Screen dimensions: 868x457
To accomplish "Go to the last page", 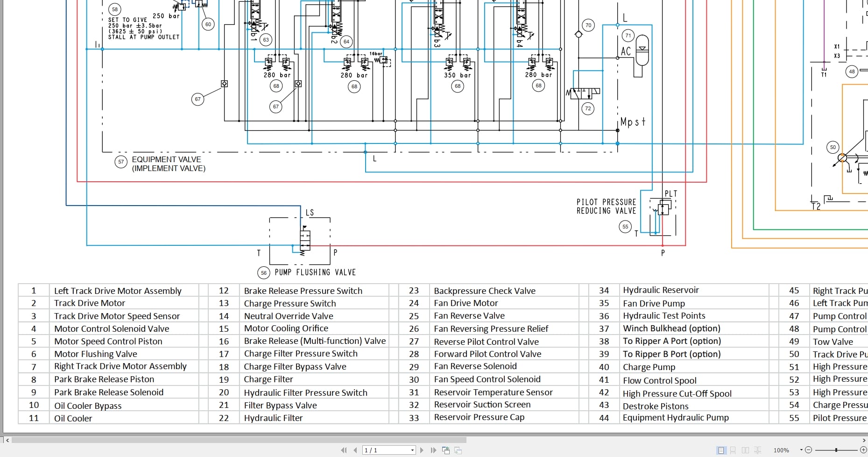I will click(x=433, y=450).
